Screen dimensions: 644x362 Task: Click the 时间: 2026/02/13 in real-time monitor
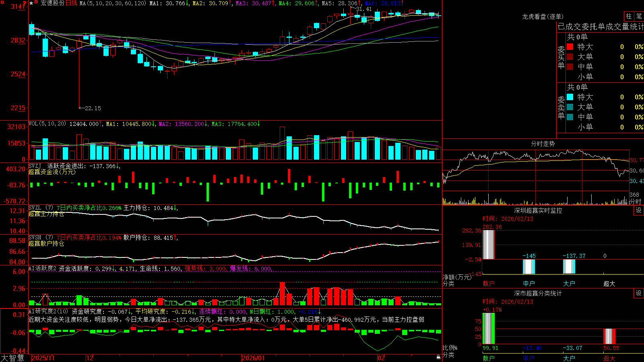point(508,219)
